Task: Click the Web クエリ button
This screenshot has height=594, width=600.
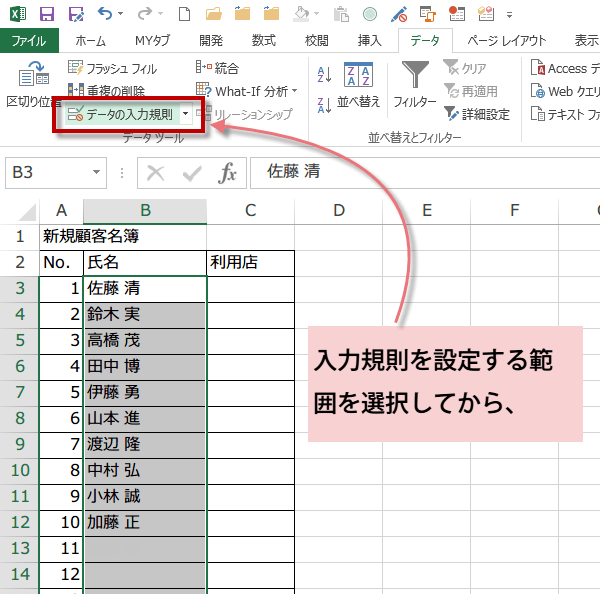Action: 565,91
